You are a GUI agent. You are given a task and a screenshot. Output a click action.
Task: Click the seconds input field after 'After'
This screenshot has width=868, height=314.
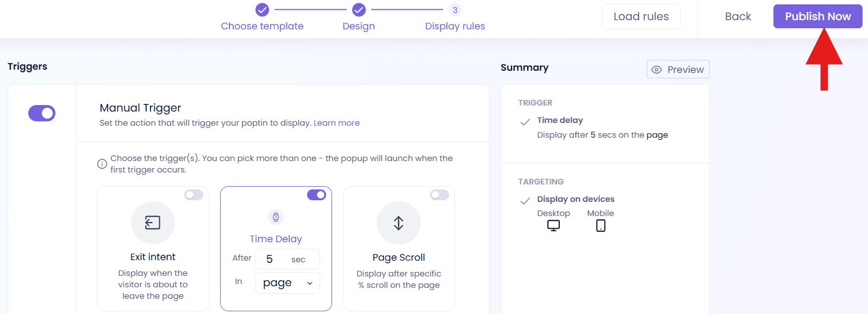click(287, 259)
